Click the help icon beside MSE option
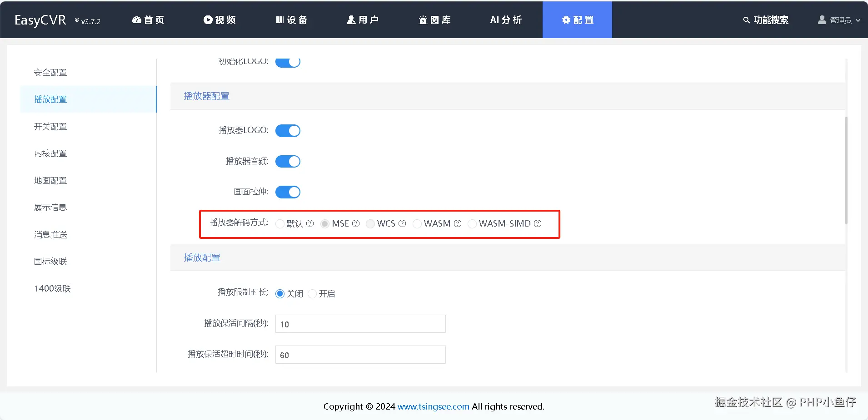868x420 pixels. (356, 223)
